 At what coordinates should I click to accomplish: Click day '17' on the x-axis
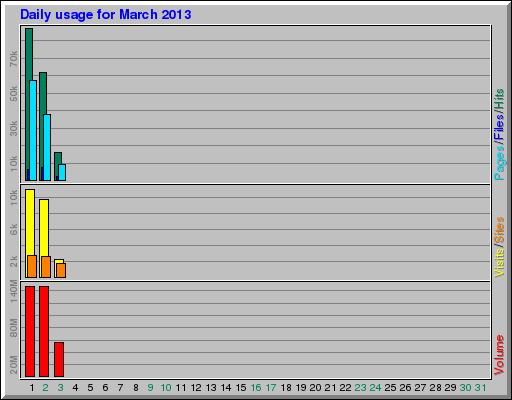coord(271,388)
